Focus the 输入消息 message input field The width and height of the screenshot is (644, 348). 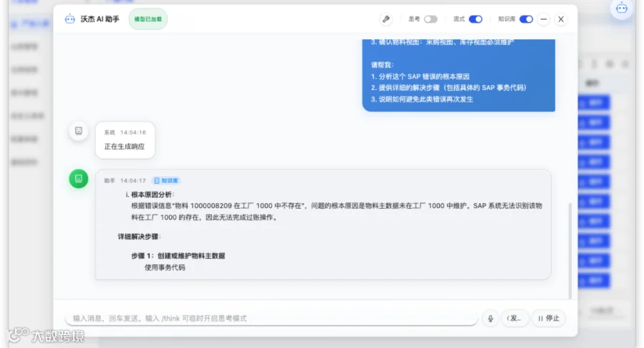point(271,319)
